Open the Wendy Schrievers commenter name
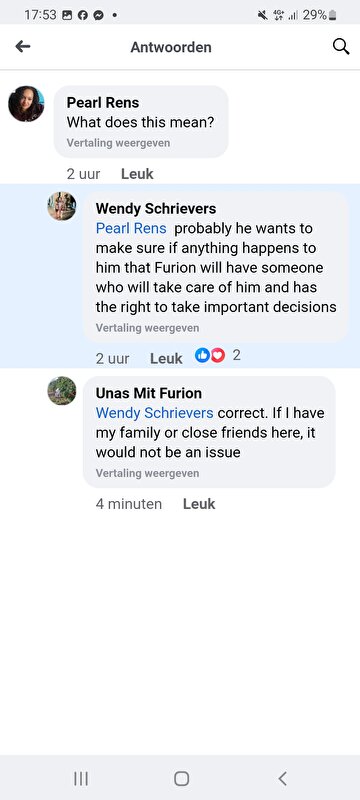This screenshot has height=800, width=360. [x=156, y=209]
